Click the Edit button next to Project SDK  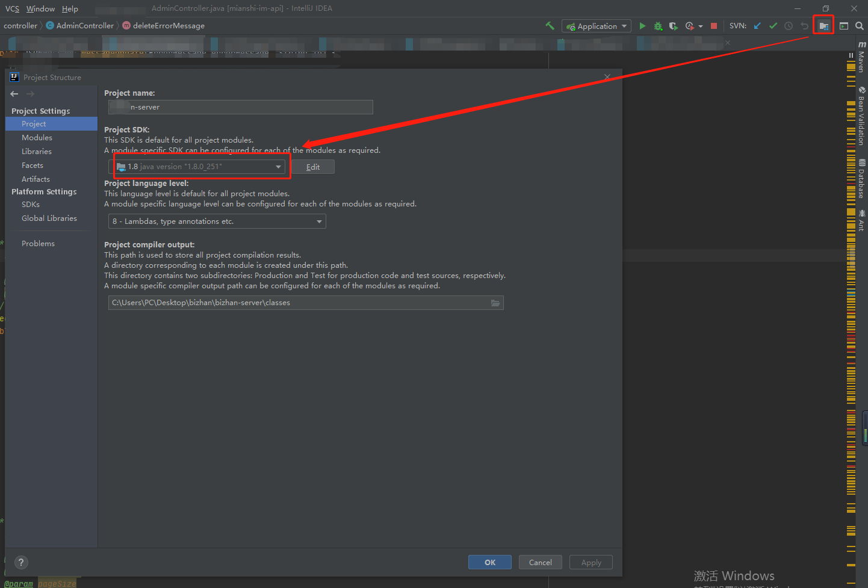[312, 167]
